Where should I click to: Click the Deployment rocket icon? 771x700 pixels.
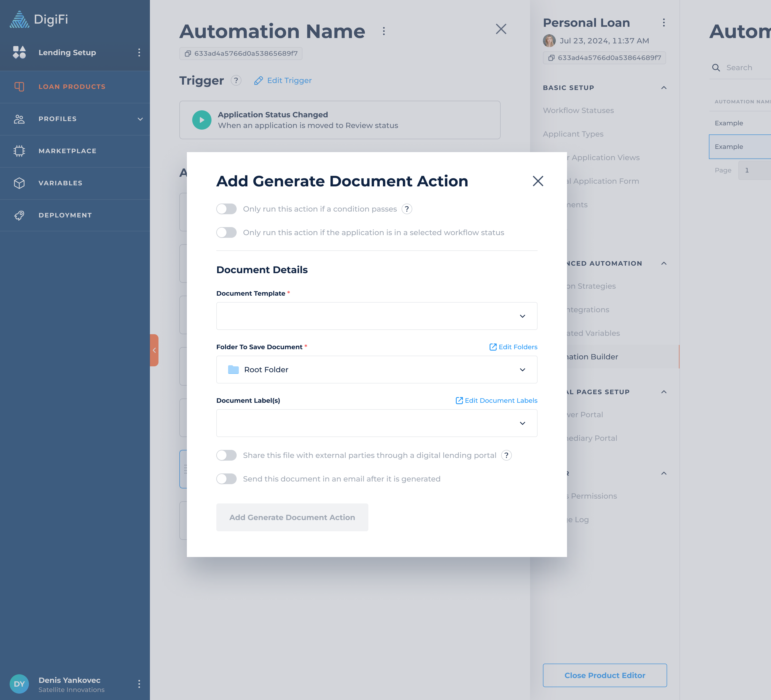(x=19, y=215)
